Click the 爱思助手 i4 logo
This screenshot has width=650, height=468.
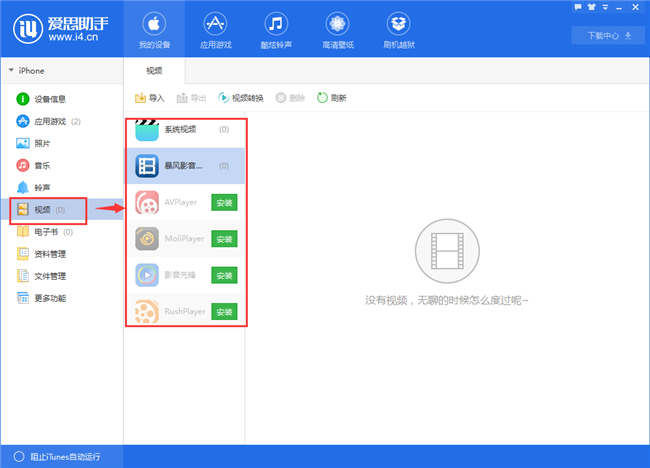(x=61, y=29)
